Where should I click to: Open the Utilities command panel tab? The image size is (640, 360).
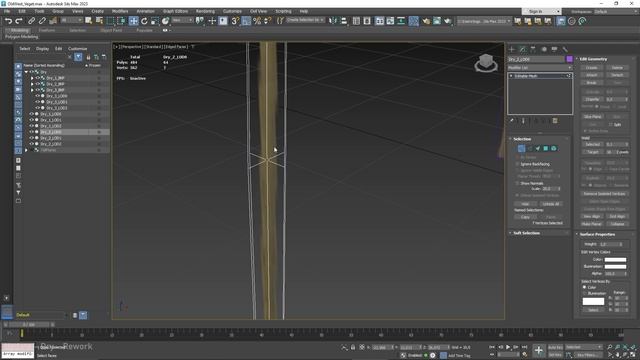(565, 49)
